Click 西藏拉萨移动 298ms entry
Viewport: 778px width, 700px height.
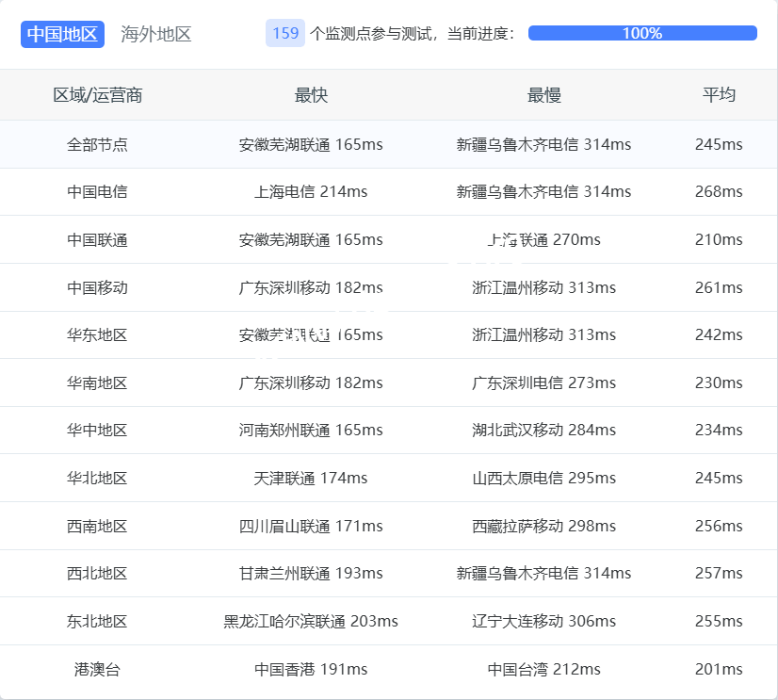pyautogui.click(x=543, y=526)
